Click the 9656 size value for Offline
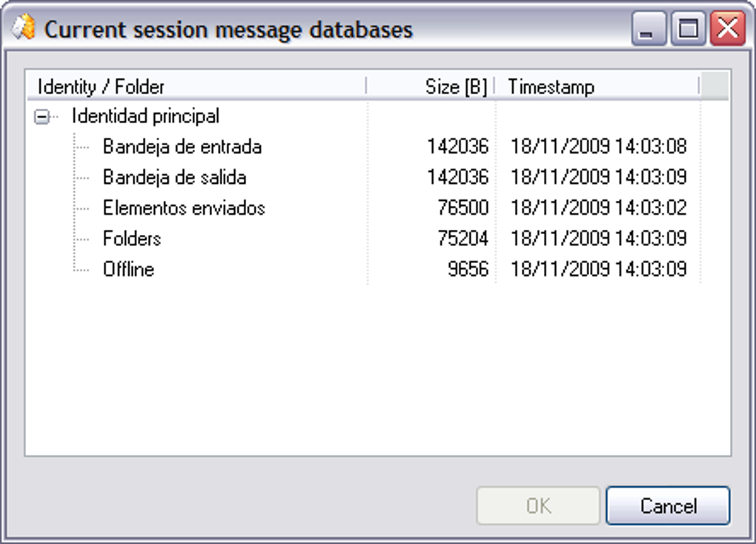Screen dimensions: 756x544 [468, 269]
